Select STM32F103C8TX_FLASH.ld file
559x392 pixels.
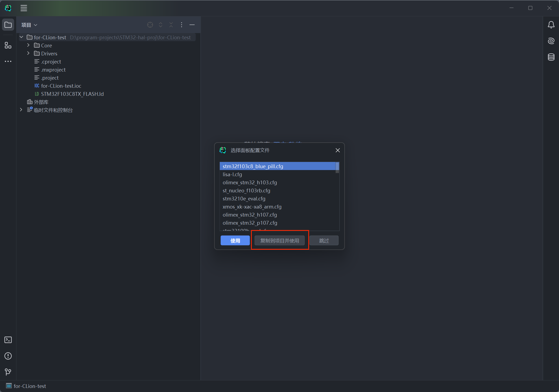click(69, 94)
